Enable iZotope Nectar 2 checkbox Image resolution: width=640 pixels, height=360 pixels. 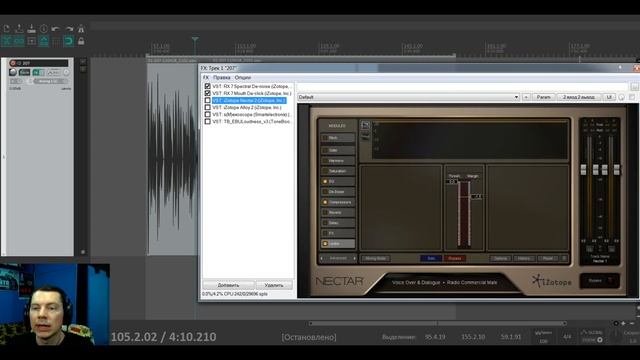coord(207,100)
